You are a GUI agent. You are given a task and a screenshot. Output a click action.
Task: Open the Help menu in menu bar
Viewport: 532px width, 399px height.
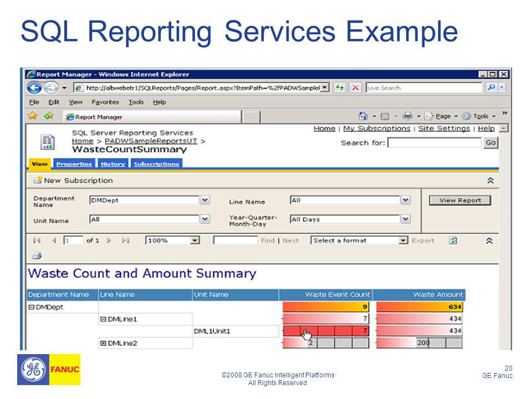pyautogui.click(x=159, y=102)
